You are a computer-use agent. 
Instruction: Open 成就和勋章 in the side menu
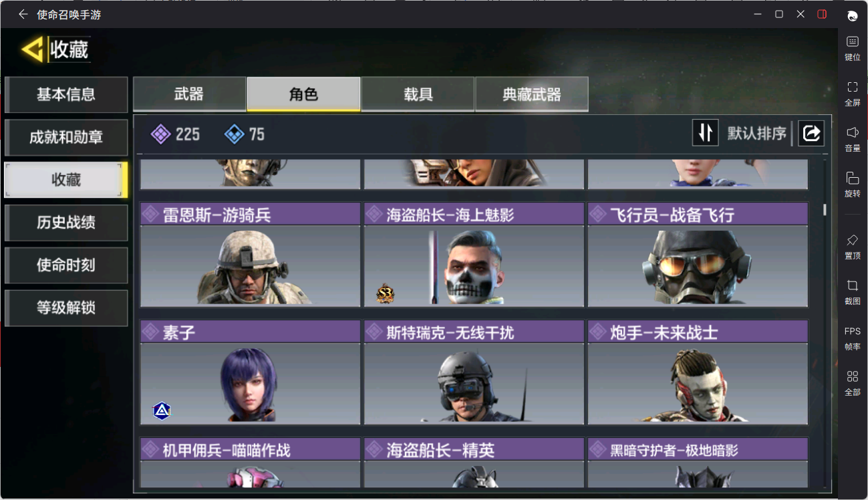(66, 138)
